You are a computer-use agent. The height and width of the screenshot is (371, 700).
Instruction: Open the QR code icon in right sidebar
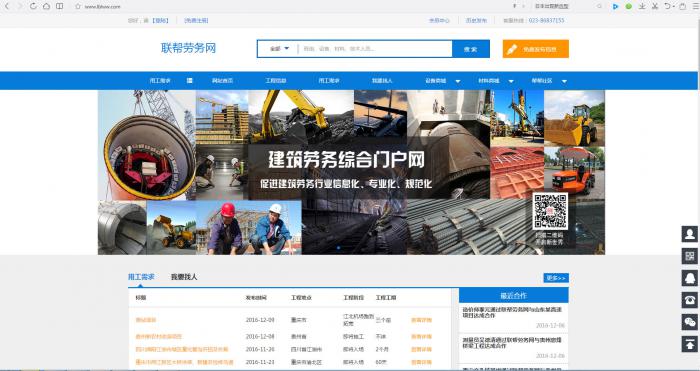[x=689, y=256]
